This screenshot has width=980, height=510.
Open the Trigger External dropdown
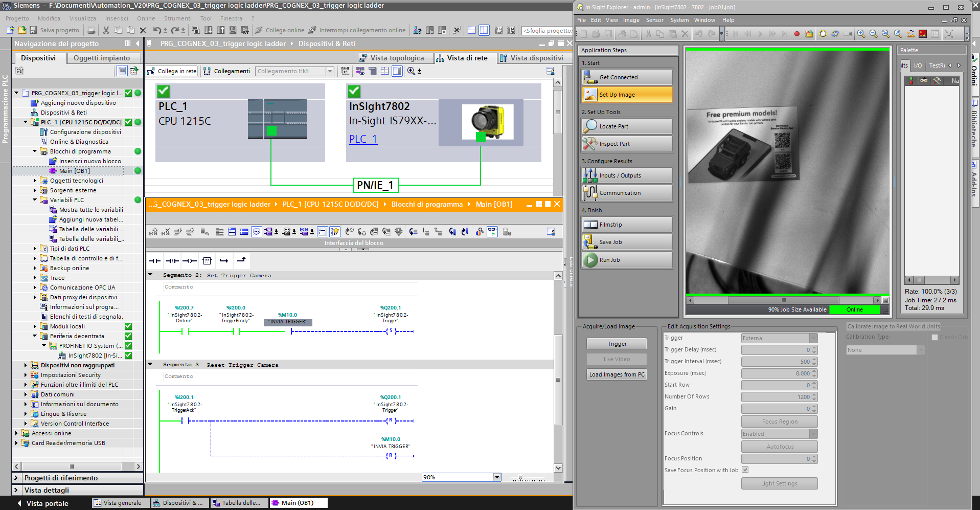point(813,338)
